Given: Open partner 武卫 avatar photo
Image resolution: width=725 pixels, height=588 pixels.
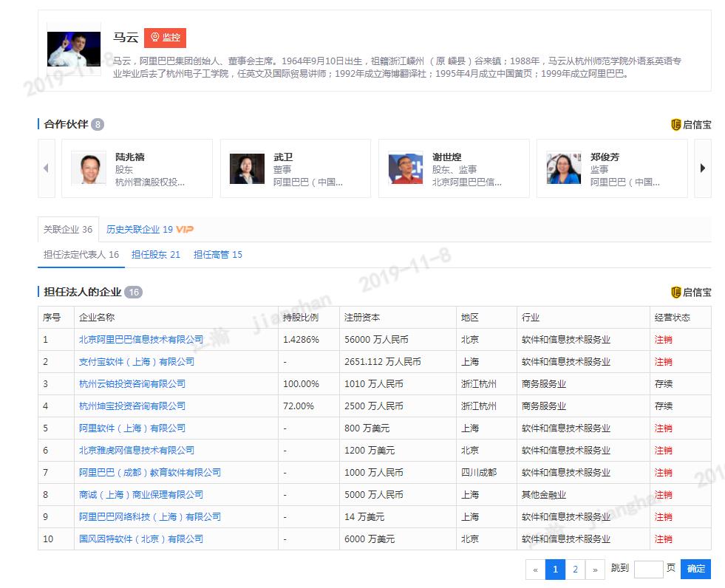Looking at the screenshot, I should pyautogui.click(x=247, y=168).
